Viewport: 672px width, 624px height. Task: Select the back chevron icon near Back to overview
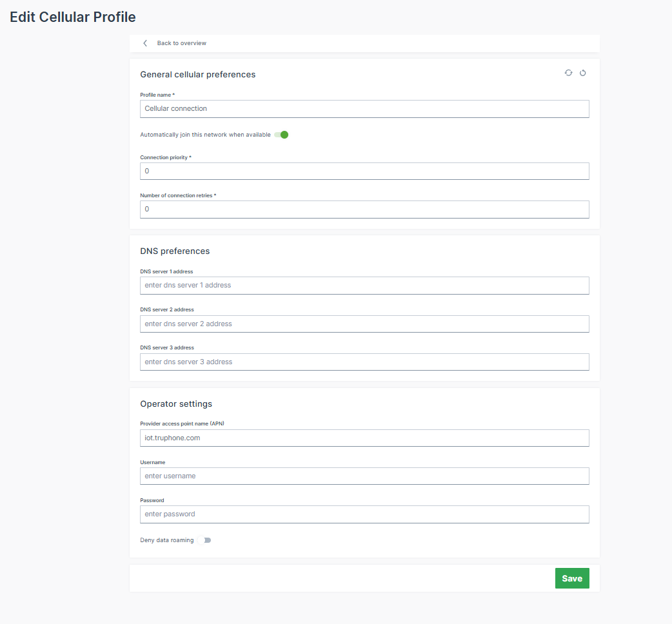145,43
